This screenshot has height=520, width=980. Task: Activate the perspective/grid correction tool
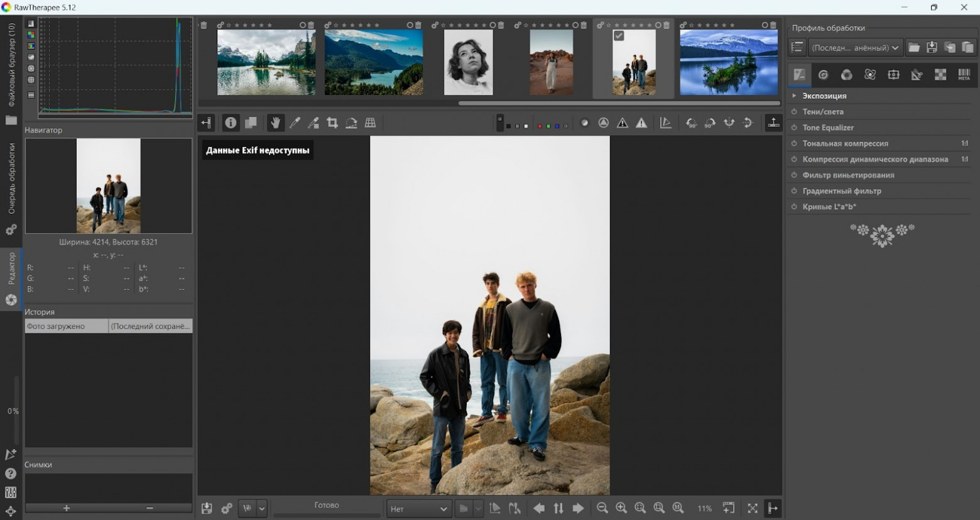[370, 123]
